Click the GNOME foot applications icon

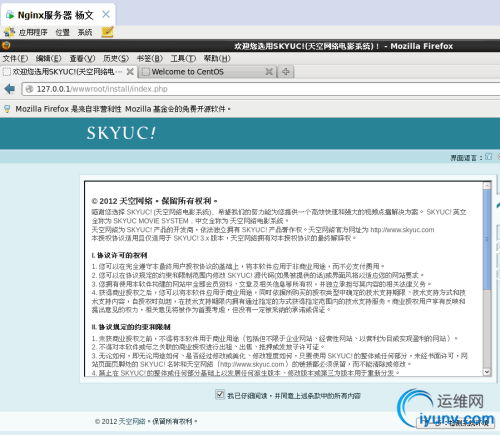pyautogui.click(x=9, y=32)
